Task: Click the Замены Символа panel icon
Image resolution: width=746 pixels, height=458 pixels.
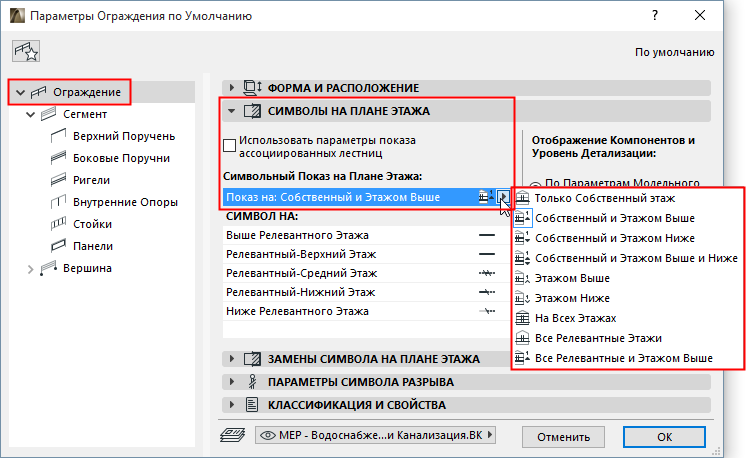Action: 252,359
